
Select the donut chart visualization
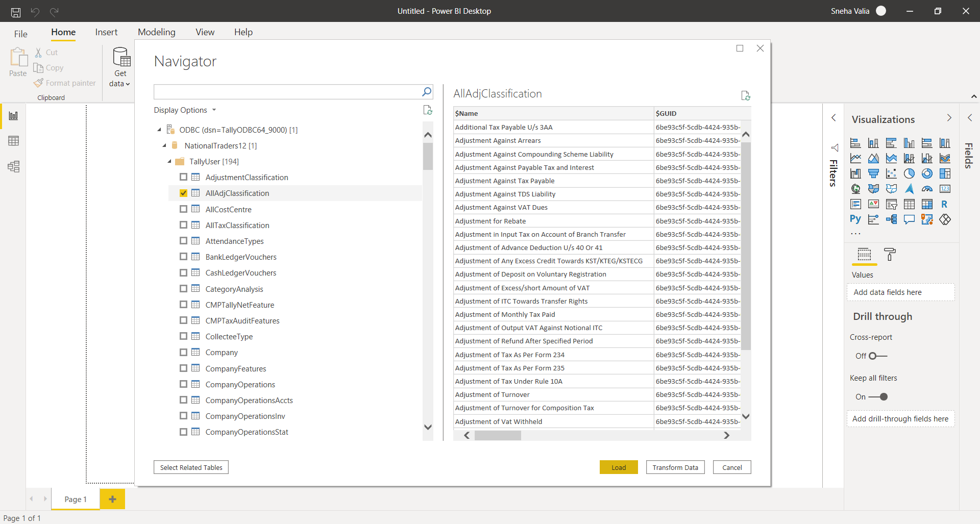(927, 173)
